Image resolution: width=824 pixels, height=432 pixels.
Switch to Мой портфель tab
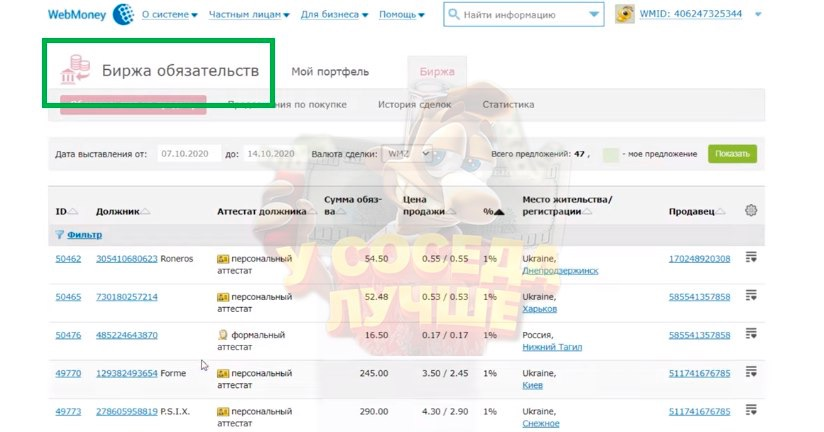tap(330, 72)
